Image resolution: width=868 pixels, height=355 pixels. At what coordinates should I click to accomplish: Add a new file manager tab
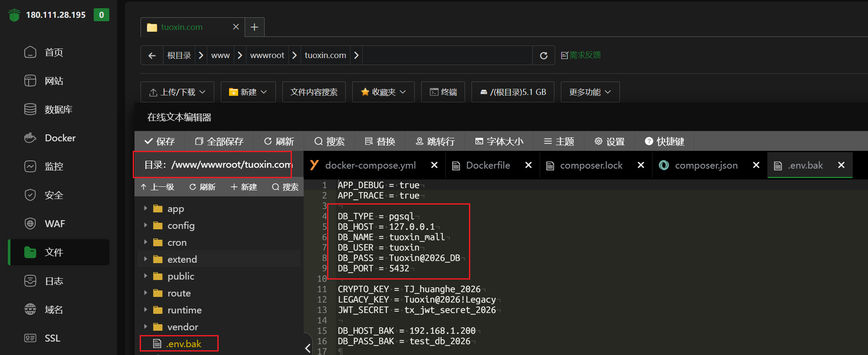point(255,27)
